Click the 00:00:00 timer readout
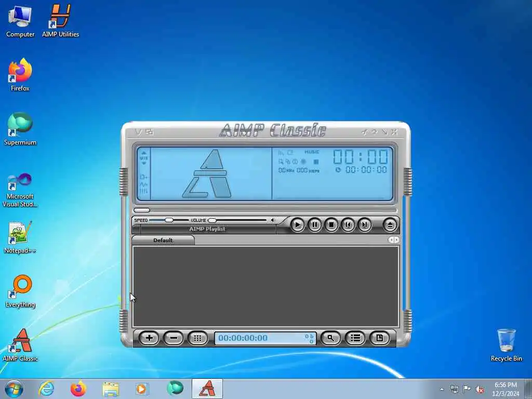The height and width of the screenshot is (399, 532). coord(366,170)
